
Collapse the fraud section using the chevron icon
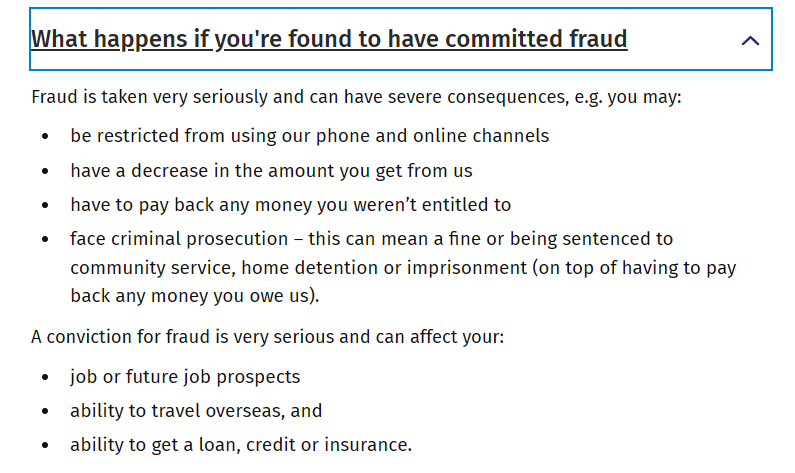pos(750,41)
